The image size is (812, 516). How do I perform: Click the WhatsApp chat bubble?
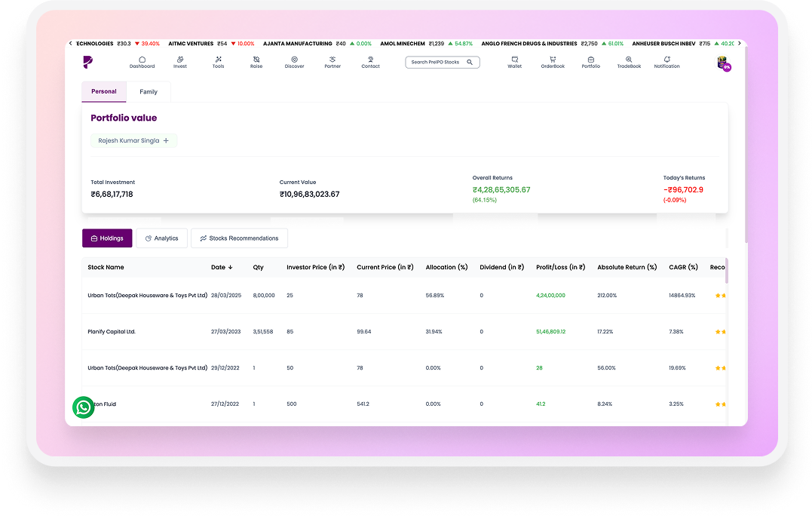point(84,407)
